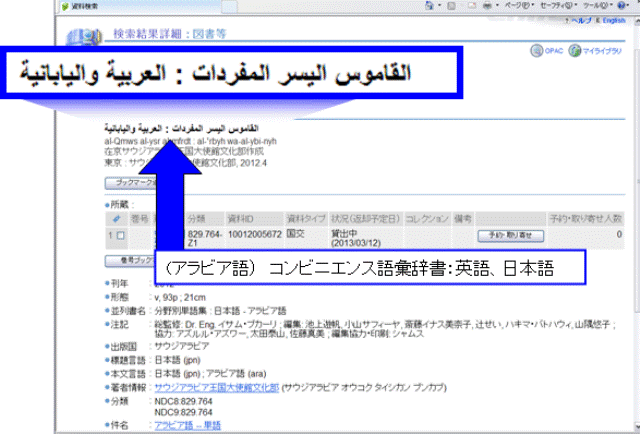Click the マイライブラリ icon
640x434 pixels.
click(575, 51)
